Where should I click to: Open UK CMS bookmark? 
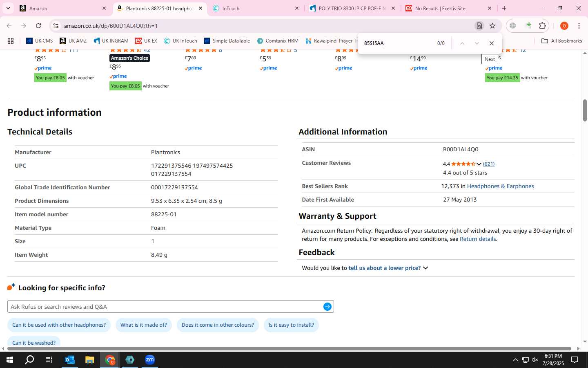40,41
